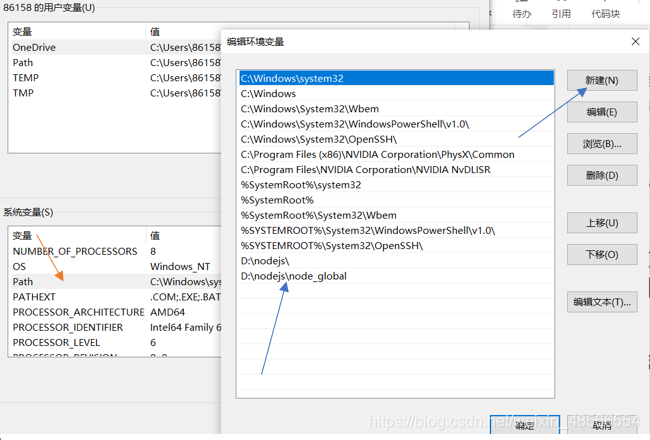Select D:\nodejs\node_global entry
The image size is (650, 440).
(x=396, y=276)
